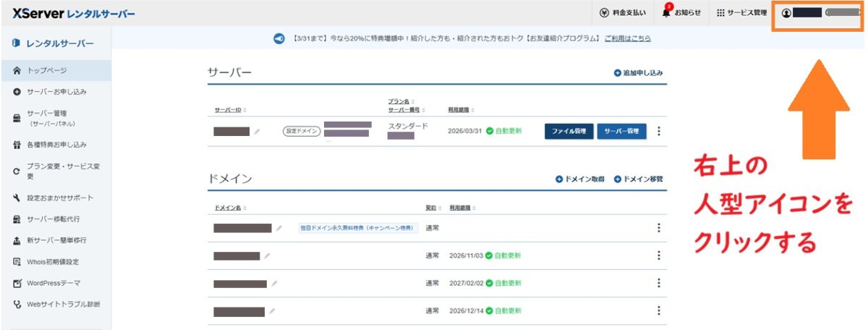Open the サービス管理 grid menu

click(741, 13)
